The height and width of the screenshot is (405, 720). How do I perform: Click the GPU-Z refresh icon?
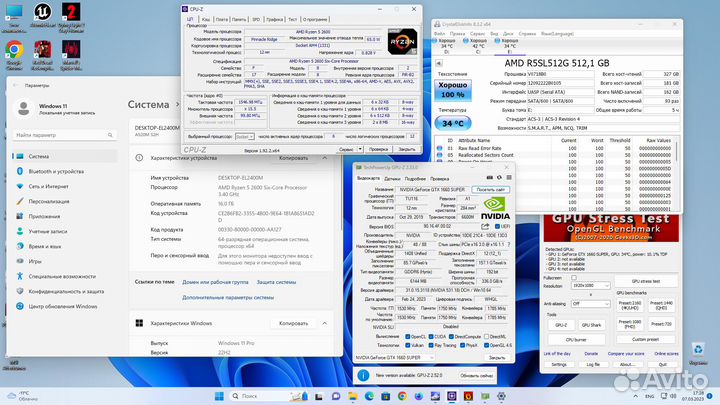[499, 178]
